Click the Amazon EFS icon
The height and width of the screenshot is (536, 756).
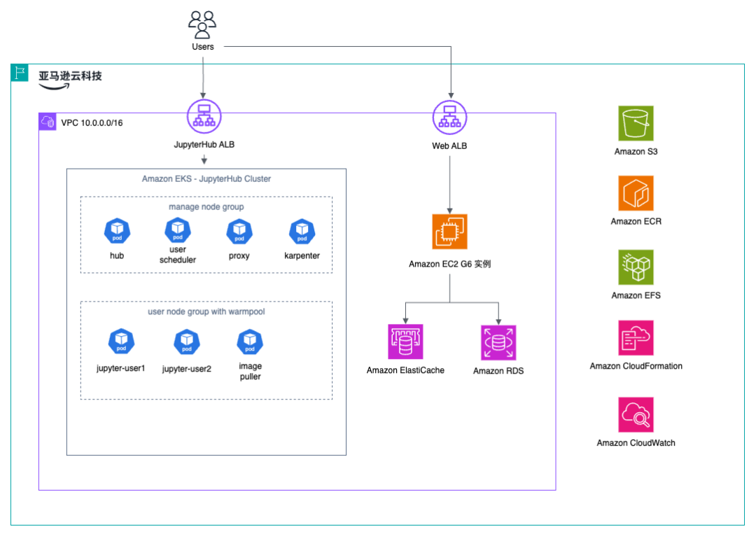point(636,267)
